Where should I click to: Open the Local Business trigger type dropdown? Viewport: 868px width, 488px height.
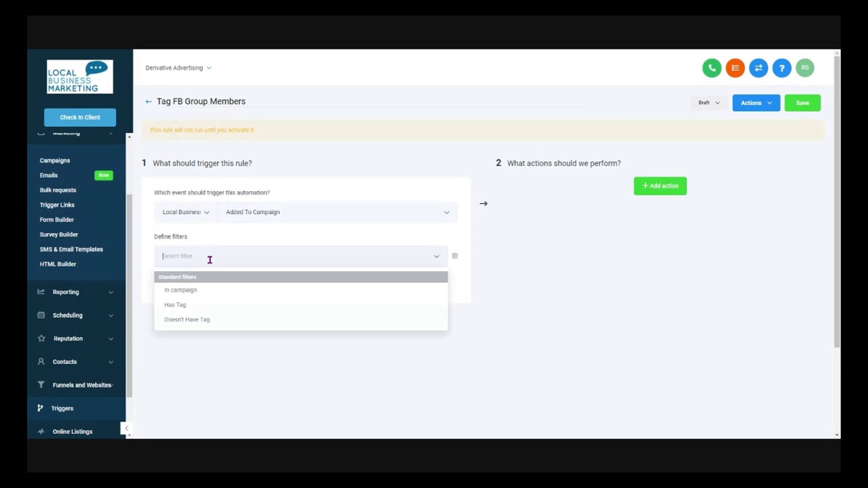pos(186,212)
